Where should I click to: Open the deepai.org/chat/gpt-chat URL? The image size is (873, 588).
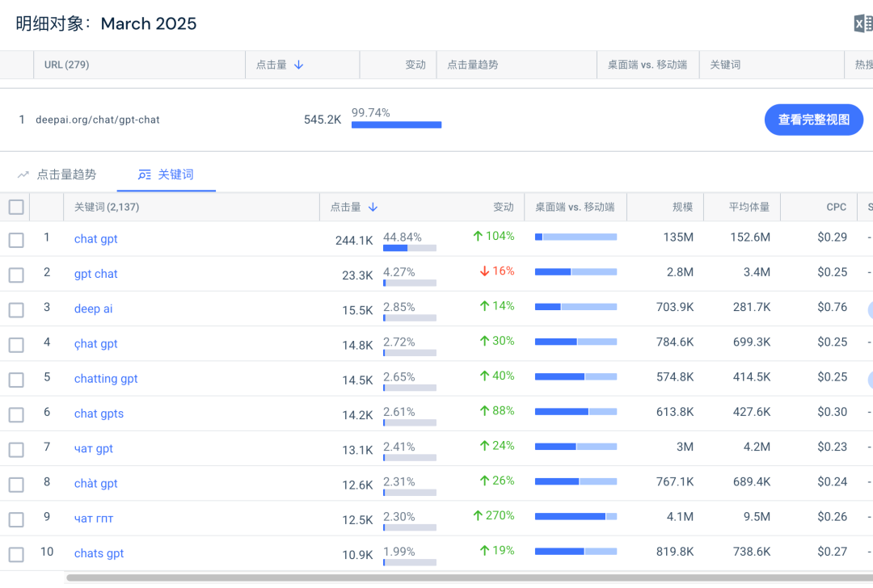point(98,120)
